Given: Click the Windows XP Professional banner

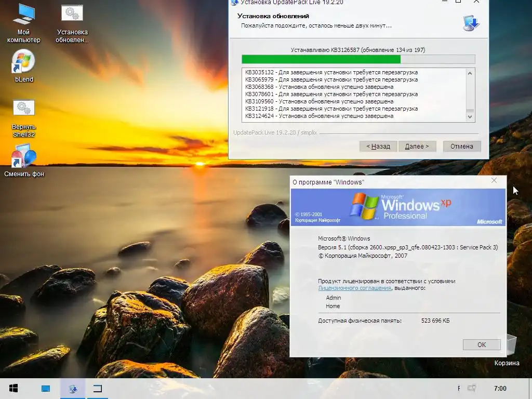Looking at the screenshot, I should click(x=398, y=207).
